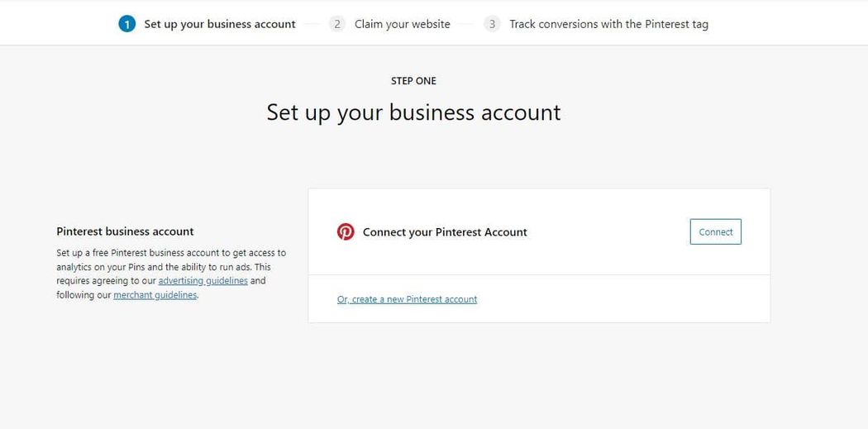Click the blue step 1 numbered circle
Screen dimensions: 868x429
[126, 24]
